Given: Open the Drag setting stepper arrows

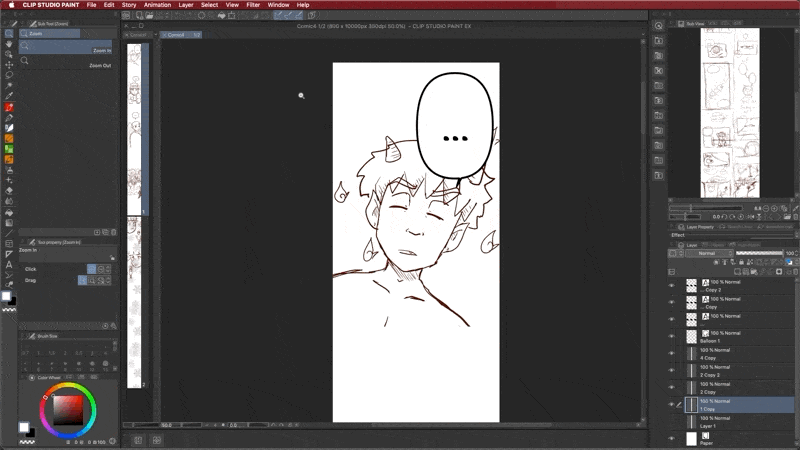Looking at the screenshot, I should click(109, 280).
